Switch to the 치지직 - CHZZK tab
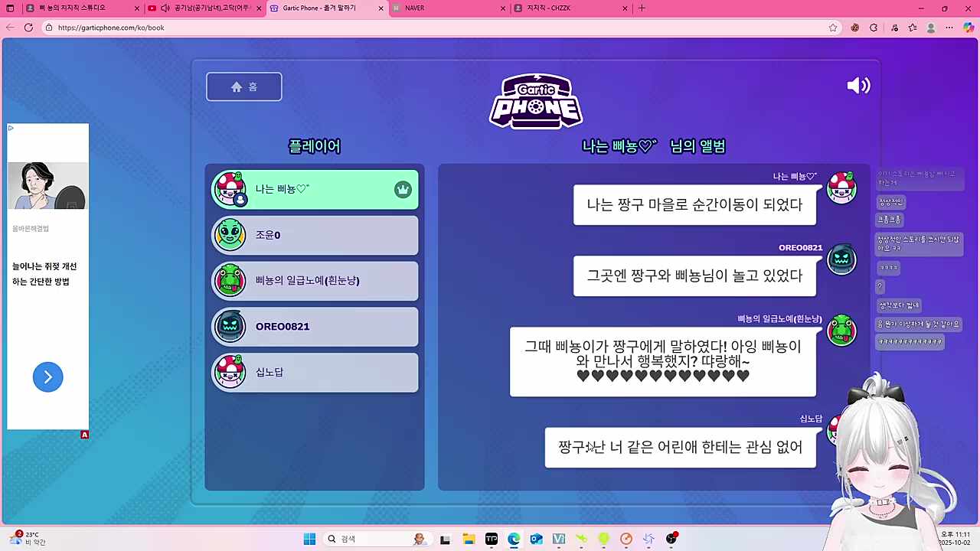This screenshot has width=980, height=551. click(571, 8)
